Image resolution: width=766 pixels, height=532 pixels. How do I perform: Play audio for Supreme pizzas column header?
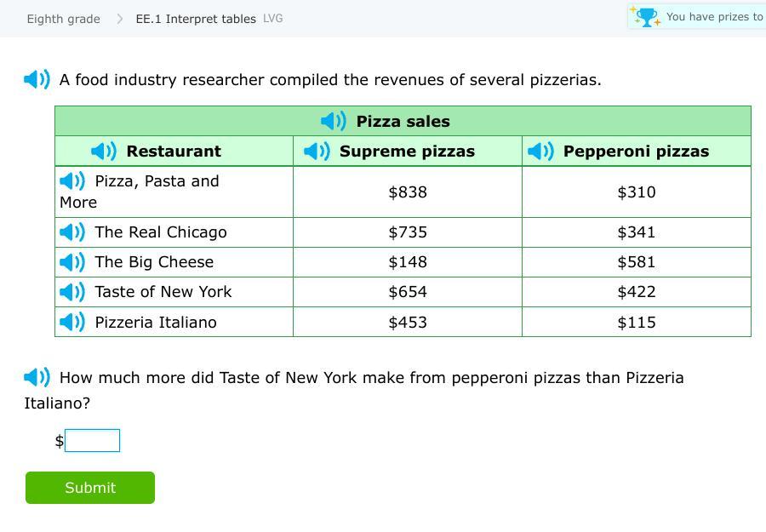pyautogui.click(x=317, y=152)
